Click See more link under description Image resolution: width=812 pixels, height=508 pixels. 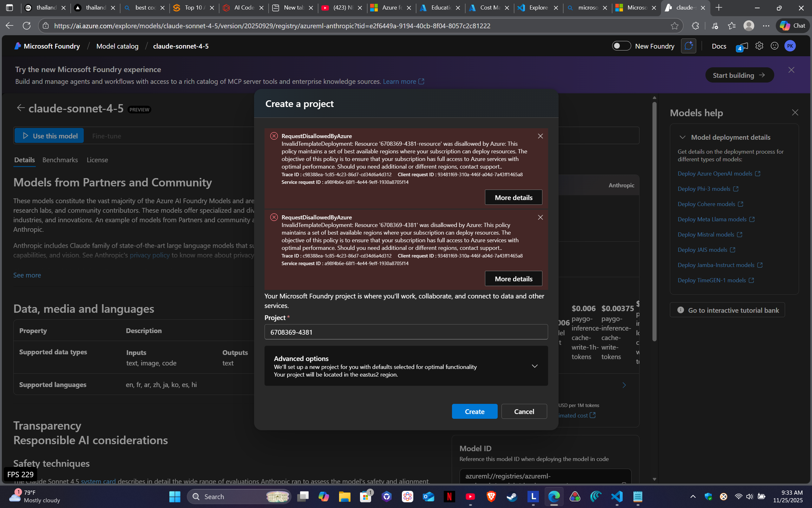27,275
